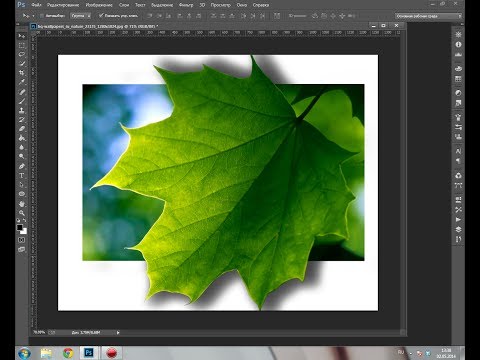Open the Файл menu
The width and height of the screenshot is (480, 360).
coord(36,5)
